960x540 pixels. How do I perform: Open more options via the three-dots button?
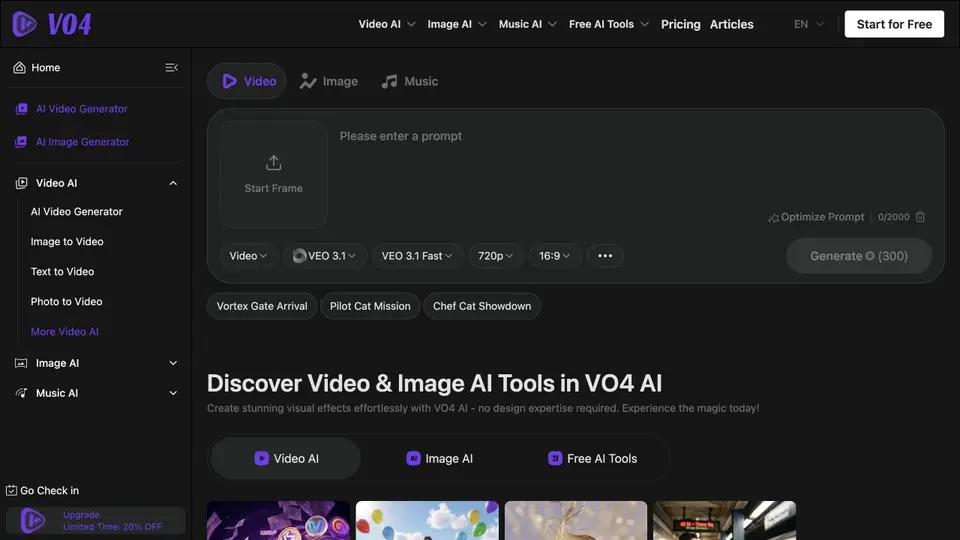pyautogui.click(x=605, y=256)
